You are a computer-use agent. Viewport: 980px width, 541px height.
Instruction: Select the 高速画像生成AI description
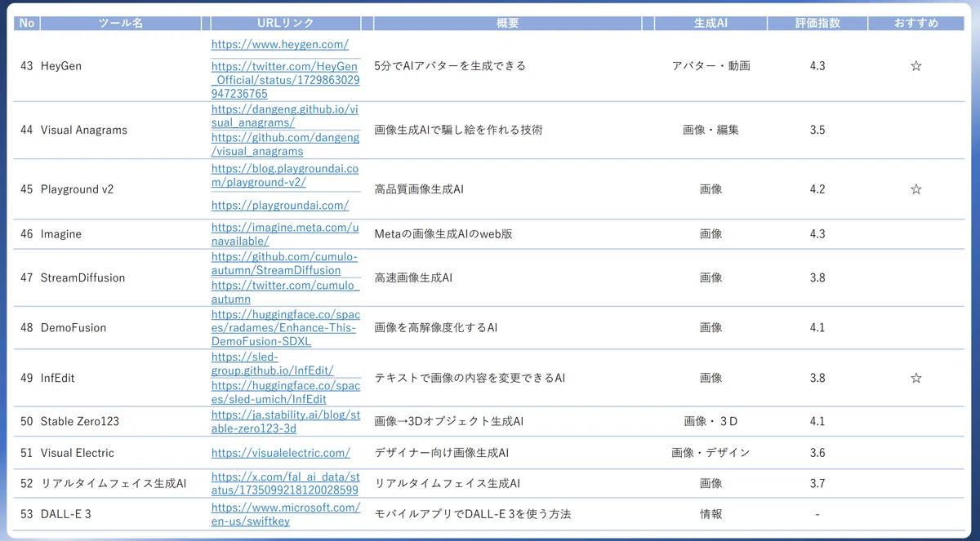click(413, 277)
